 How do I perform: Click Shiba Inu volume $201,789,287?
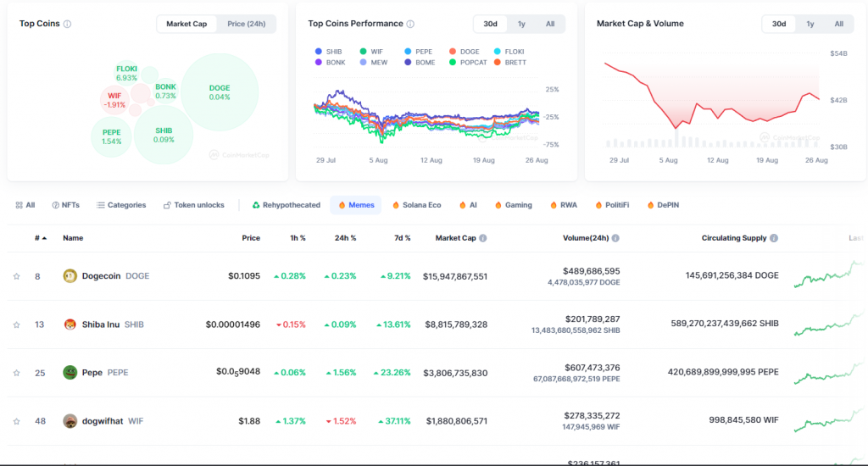click(x=593, y=319)
